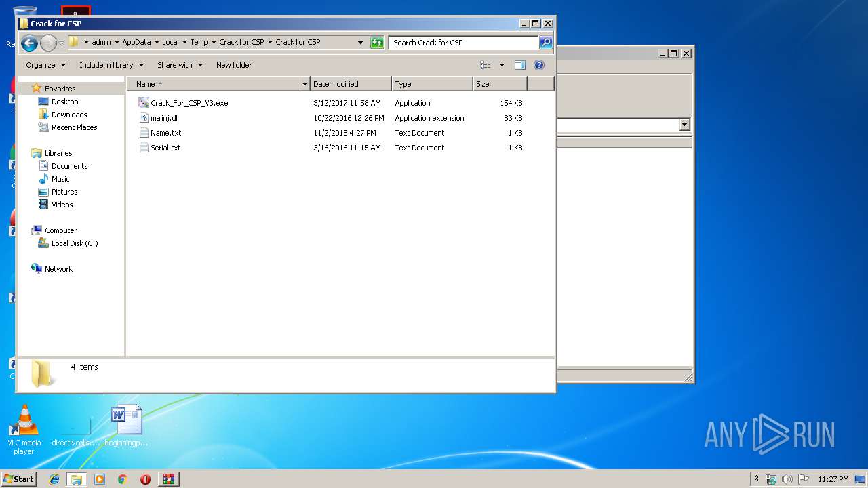Focus the Search Crack for CSP field
The width and height of the screenshot is (868, 488).
coord(463,43)
